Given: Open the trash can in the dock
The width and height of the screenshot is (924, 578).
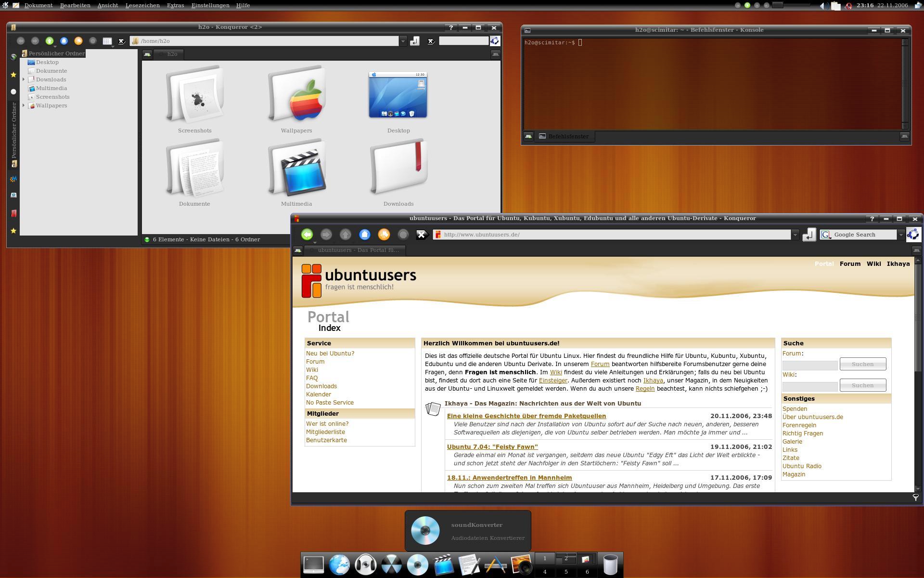Looking at the screenshot, I should tap(610, 565).
